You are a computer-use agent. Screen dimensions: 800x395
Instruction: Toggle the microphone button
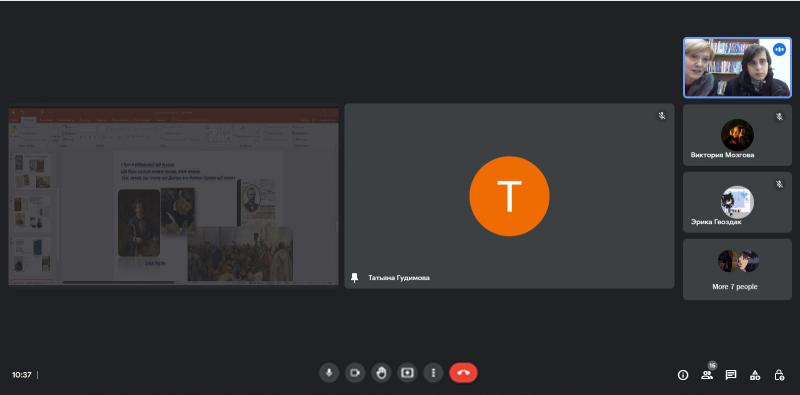(329, 373)
